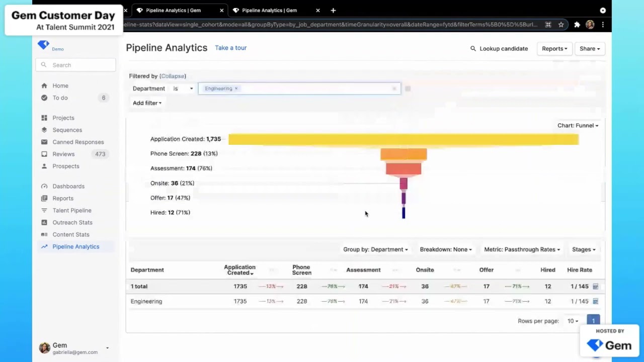This screenshot has width=644, height=362.
Task: Open the Chrome three-dot menu
Action: [x=603, y=25]
